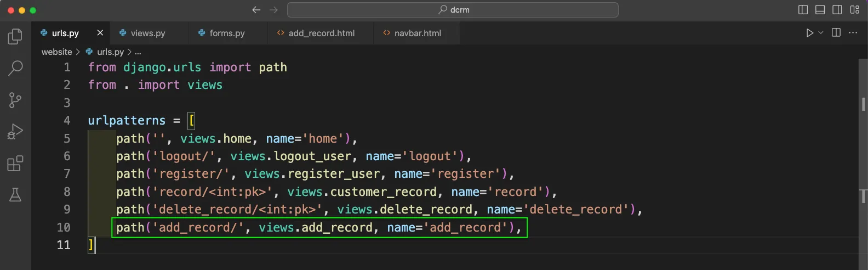Open the Run and Debug view
The width and height of the screenshot is (868, 270).
(x=15, y=132)
